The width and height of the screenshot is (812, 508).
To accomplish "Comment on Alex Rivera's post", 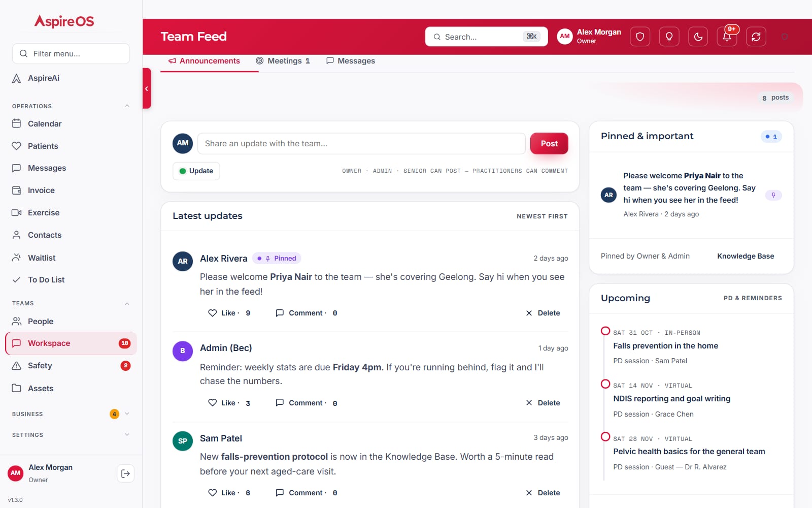I will pos(307,313).
